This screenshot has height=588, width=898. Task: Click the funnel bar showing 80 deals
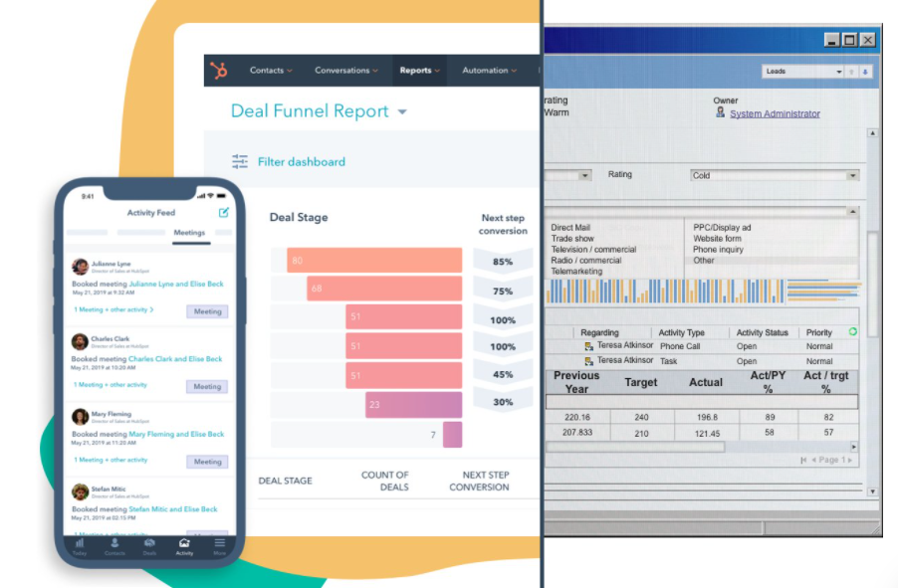point(374,260)
